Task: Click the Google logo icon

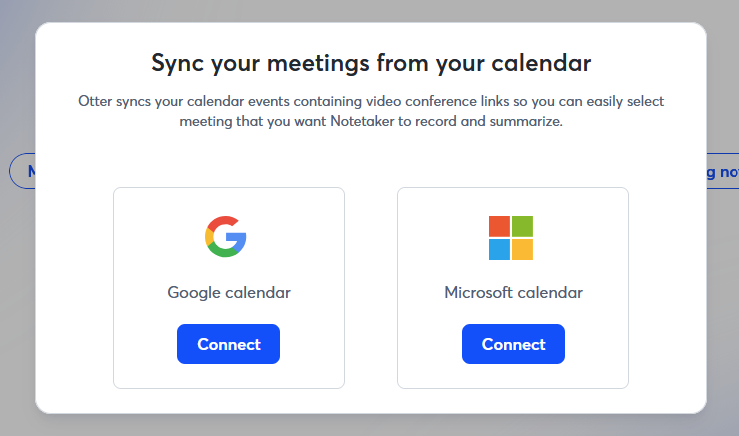Action: [226, 237]
